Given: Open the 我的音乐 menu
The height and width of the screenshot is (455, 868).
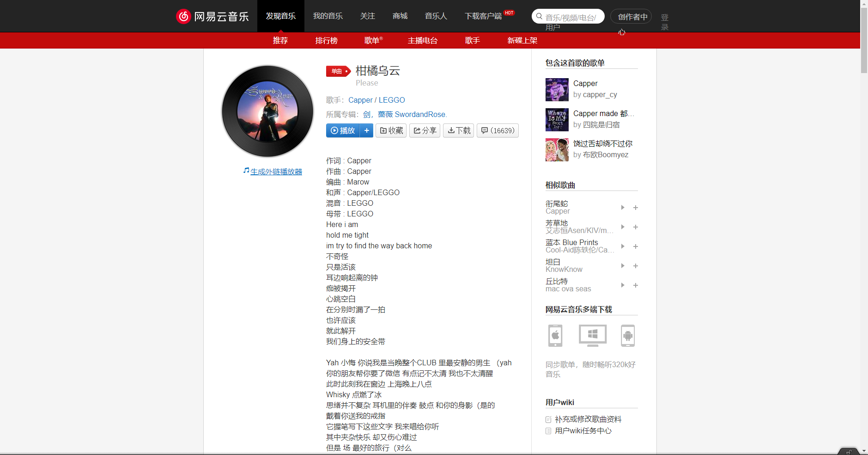Looking at the screenshot, I should (328, 16).
